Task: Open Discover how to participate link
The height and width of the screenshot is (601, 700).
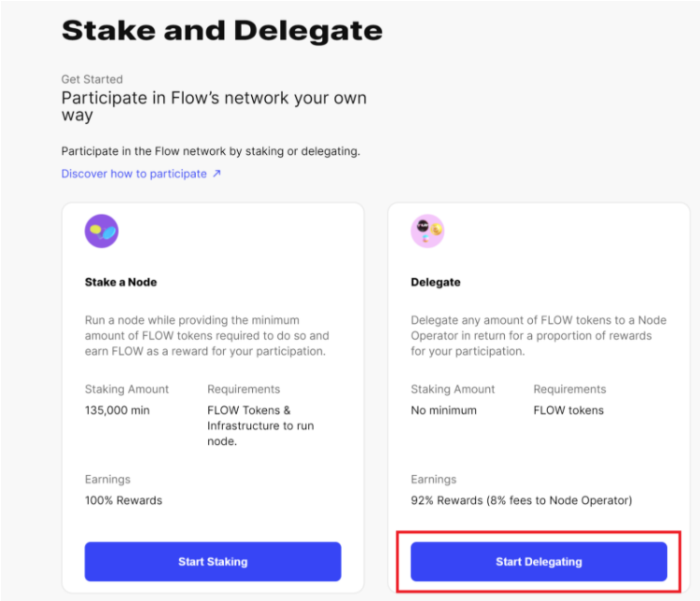Action: coord(133,174)
